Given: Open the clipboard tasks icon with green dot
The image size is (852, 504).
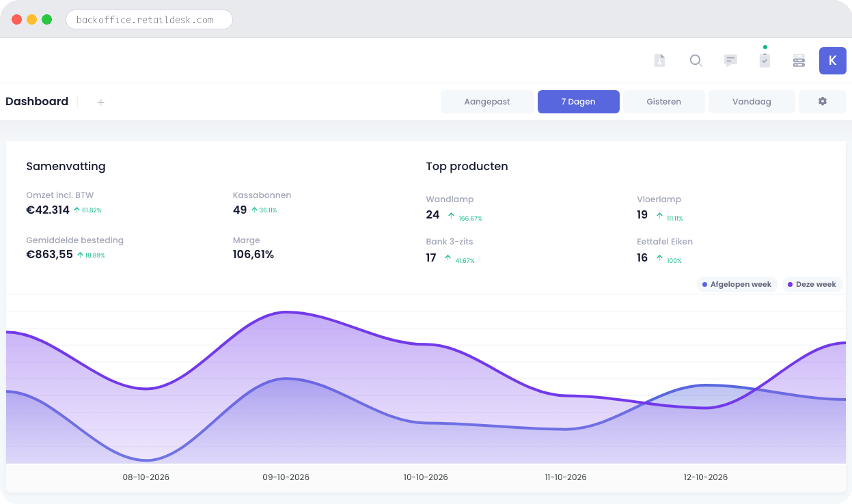Looking at the screenshot, I should click(765, 60).
